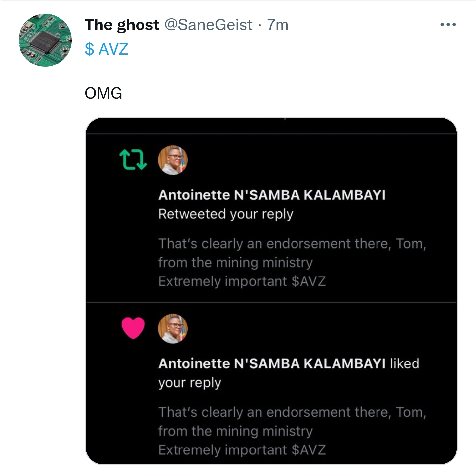The width and height of the screenshot is (476, 469).
Task: Click the OMG tweet text
Action: click(103, 93)
